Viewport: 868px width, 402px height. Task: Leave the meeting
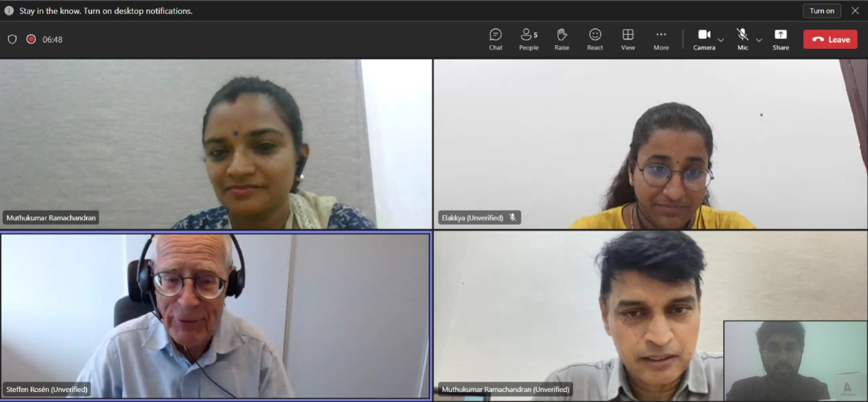point(830,39)
